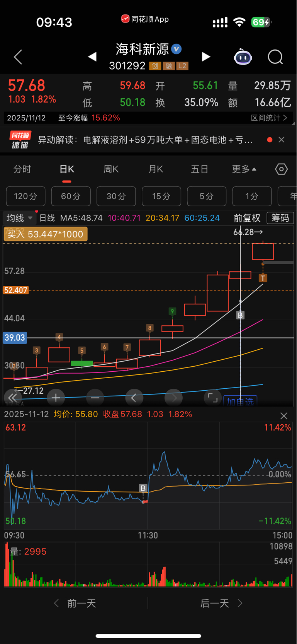Screen dimensions: 297x644
Task: Tap the 异动解读 news headline text
Action: coord(145,140)
